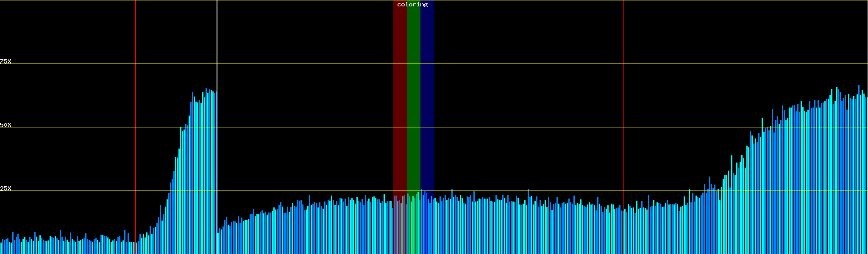Click the short bar right of white marker
This screenshot has height=254, width=868.
[218, 244]
